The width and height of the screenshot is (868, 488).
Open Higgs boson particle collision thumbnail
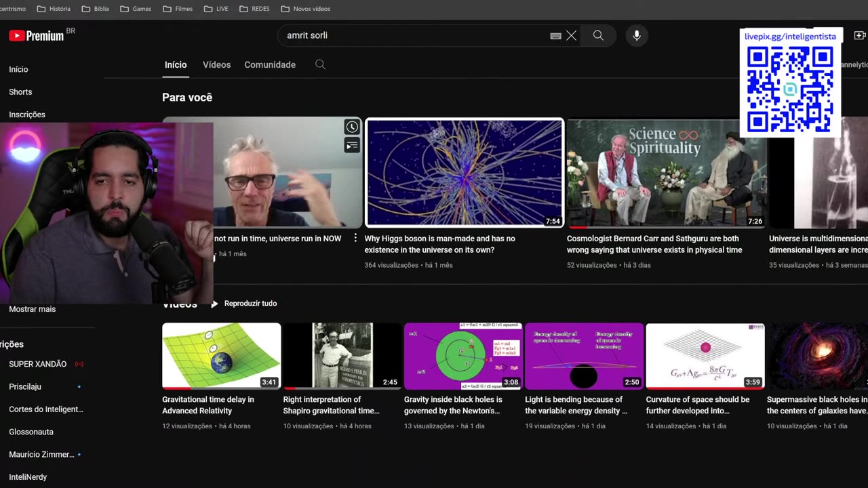[465, 173]
